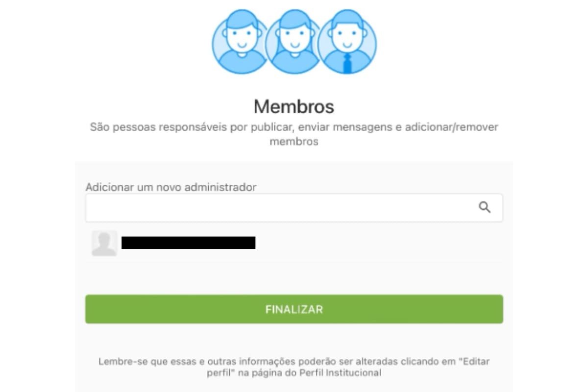This screenshot has width=588, height=392.
Task: Click the word 'membros' below the description
Action: tap(294, 142)
